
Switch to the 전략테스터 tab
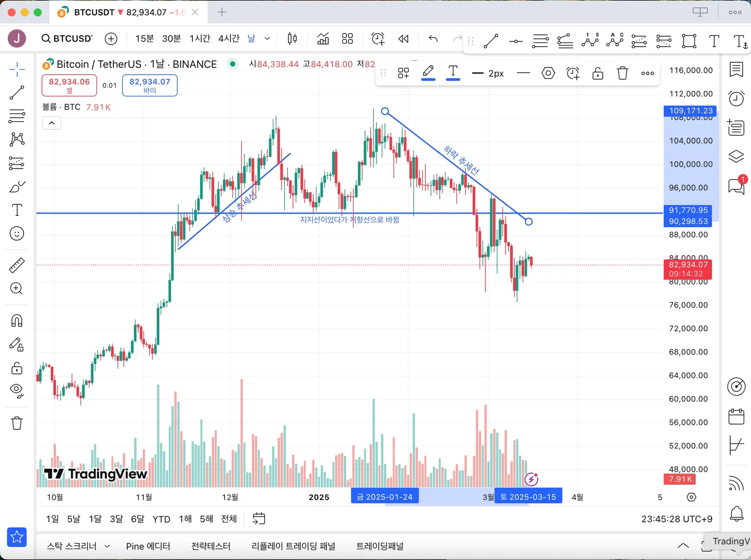click(x=211, y=546)
